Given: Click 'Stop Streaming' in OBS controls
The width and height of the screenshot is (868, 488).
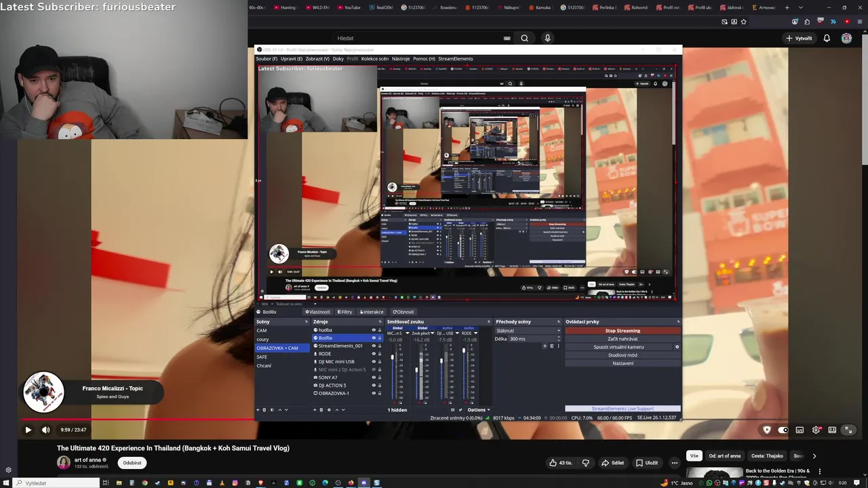Looking at the screenshot, I should (x=623, y=331).
